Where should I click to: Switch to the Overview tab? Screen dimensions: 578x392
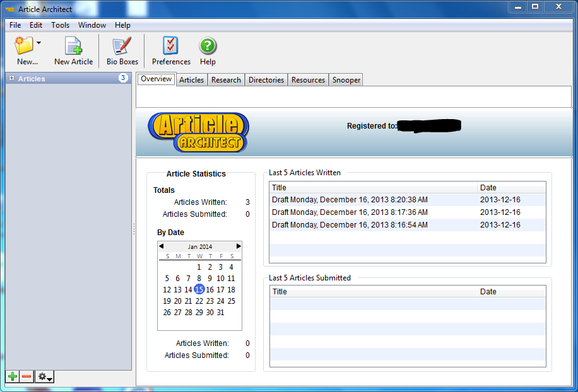[156, 79]
